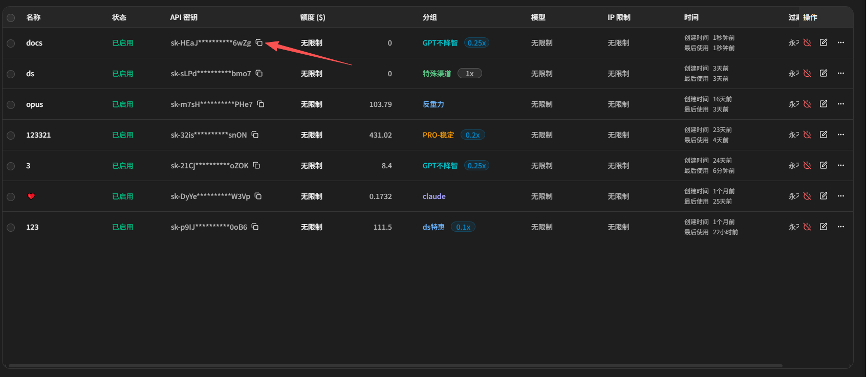Click the horizontal scrollbar below the table
The image size is (868, 377).
click(x=396, y=366)
